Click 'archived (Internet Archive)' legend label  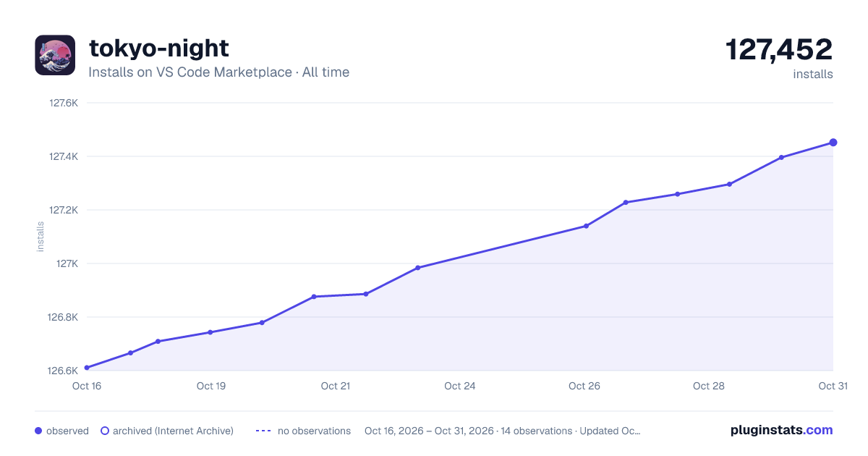click(174, 431)
